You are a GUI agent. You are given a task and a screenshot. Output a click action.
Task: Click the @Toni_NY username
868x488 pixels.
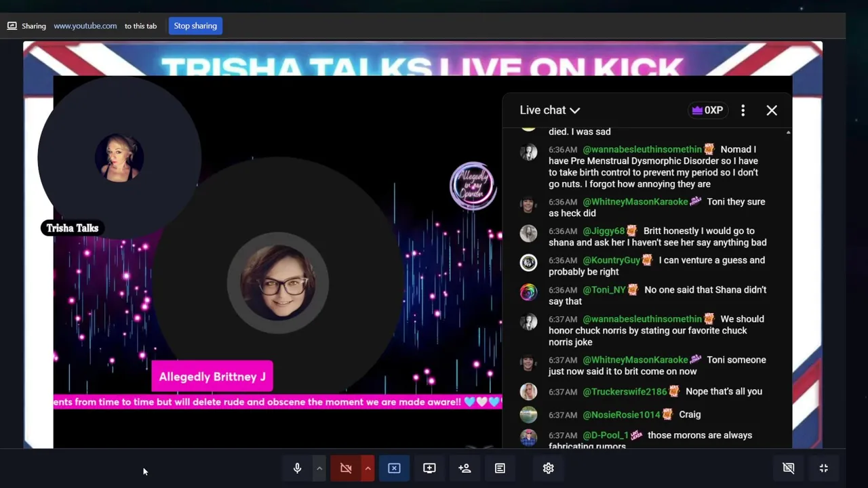point(604,289)
